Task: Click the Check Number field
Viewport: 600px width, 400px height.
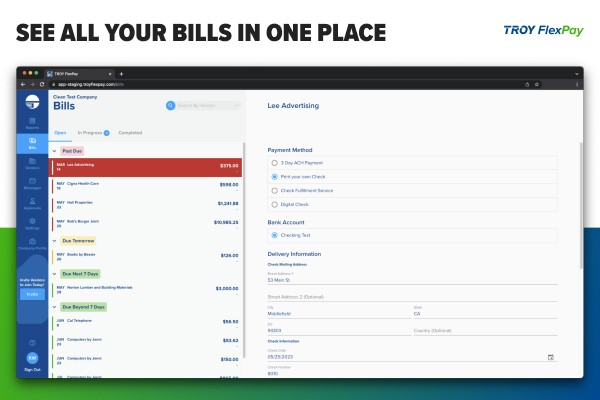Action: coord(412,372)
